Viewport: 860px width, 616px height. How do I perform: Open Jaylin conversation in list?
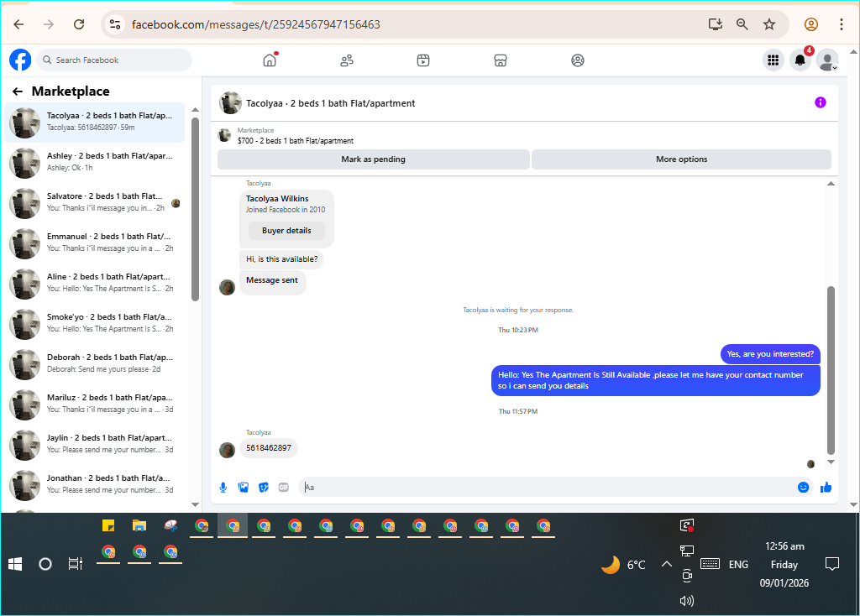[x=95, y=445]
